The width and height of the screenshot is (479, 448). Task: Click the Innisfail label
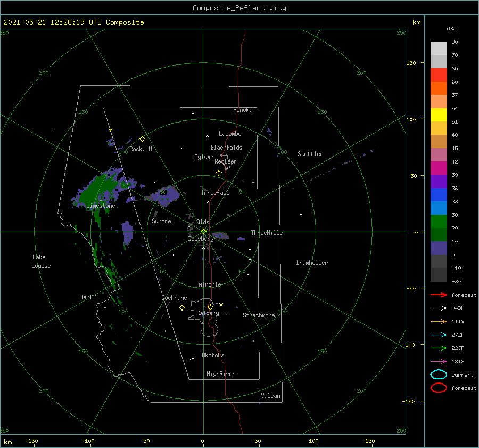click(x=215, y=193)
